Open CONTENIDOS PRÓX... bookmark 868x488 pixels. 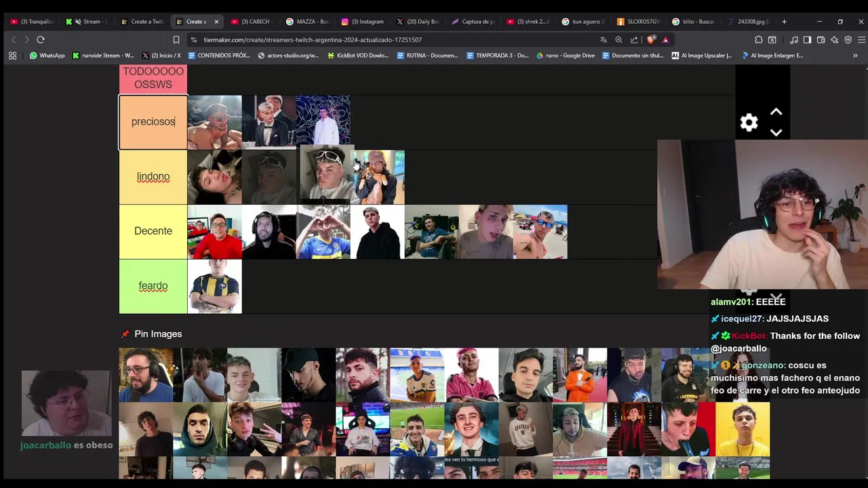click(219, 56)
